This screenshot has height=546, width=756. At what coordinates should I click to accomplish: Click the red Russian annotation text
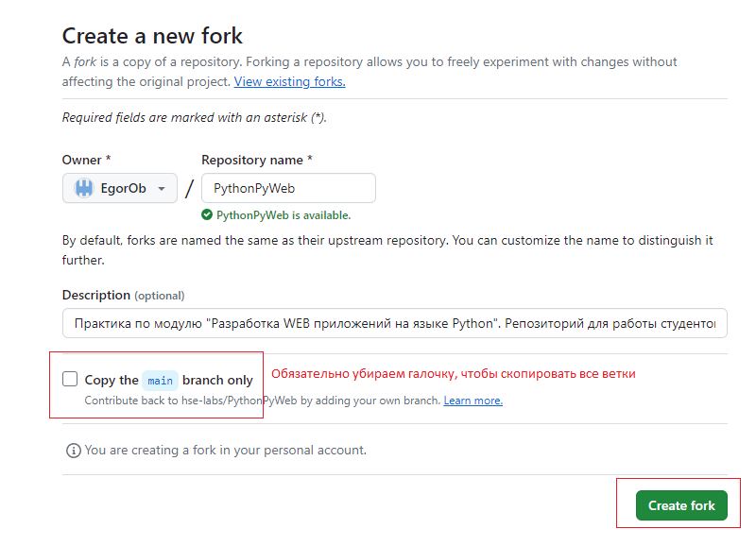pyautogui.click(x=453, y=374)
